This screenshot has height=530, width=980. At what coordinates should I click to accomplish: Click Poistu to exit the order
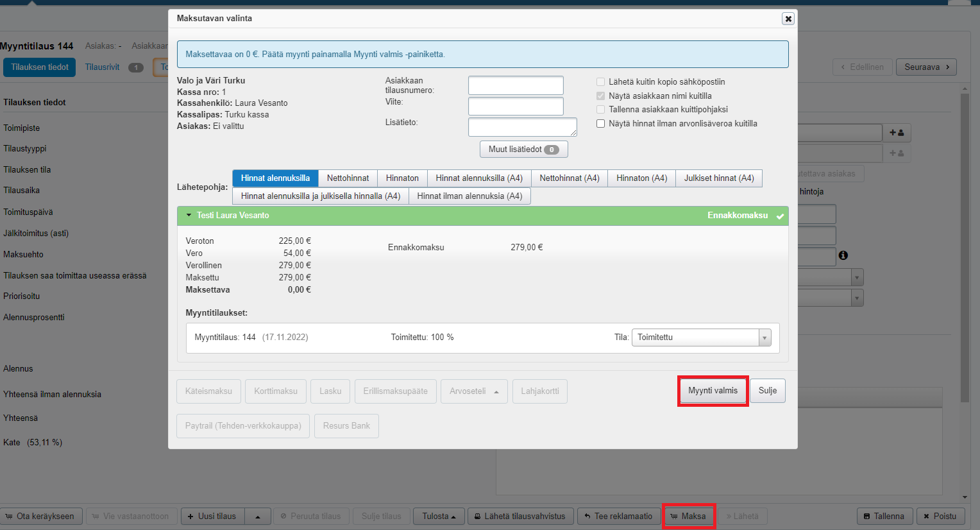point(940,516)
